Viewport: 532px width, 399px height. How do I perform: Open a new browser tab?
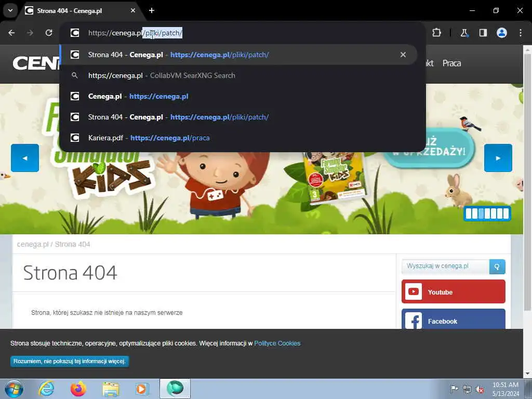click(x=152, y=10)
